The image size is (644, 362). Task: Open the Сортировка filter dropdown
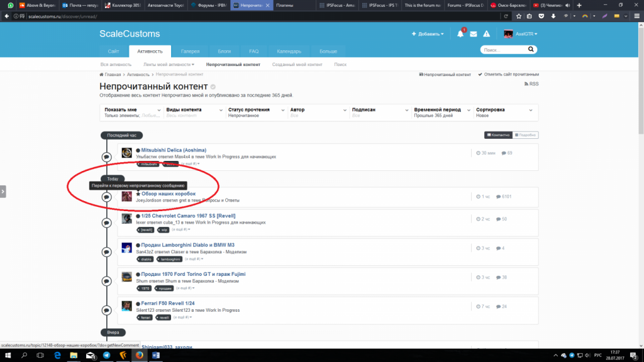(506, 112)
